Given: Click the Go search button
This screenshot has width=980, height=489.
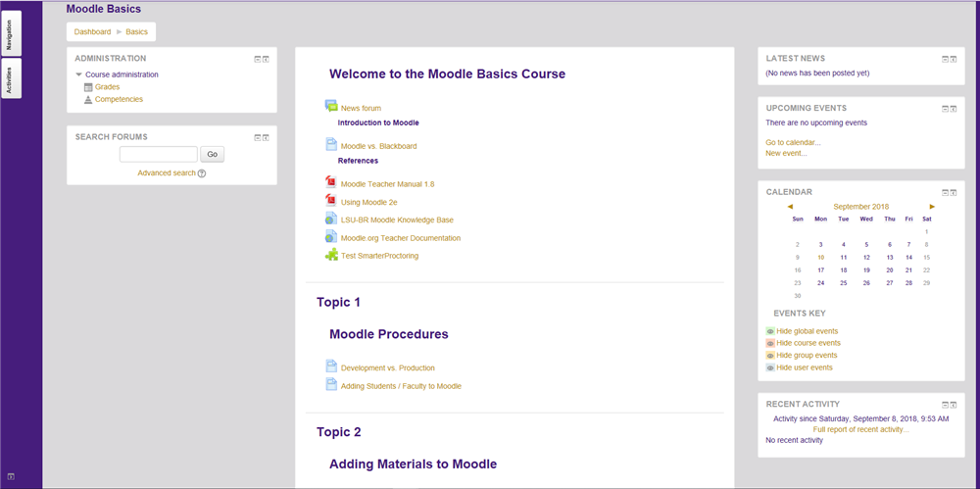Looking at the screenshot, I should [213, 155].
